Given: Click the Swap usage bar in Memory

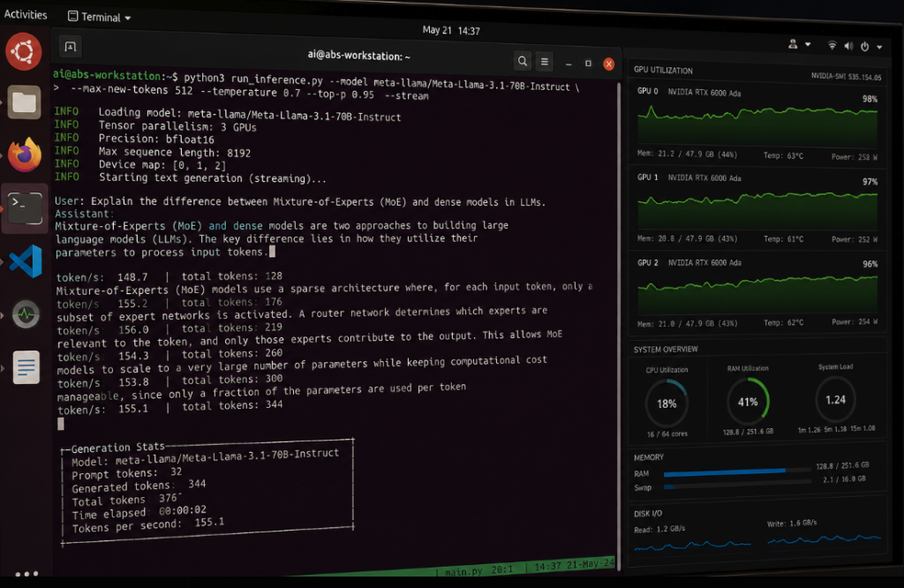Looking at the screenshot, I should click(x=737, y=486).
